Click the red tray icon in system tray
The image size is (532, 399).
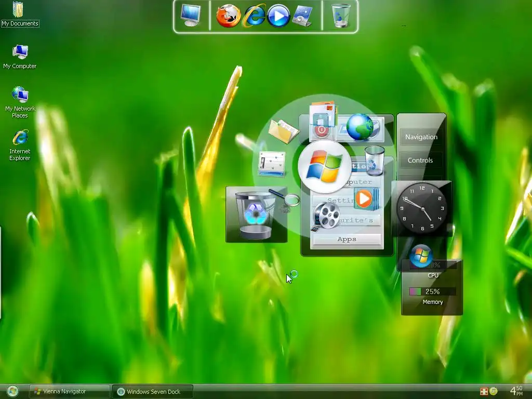click(484, 391)
